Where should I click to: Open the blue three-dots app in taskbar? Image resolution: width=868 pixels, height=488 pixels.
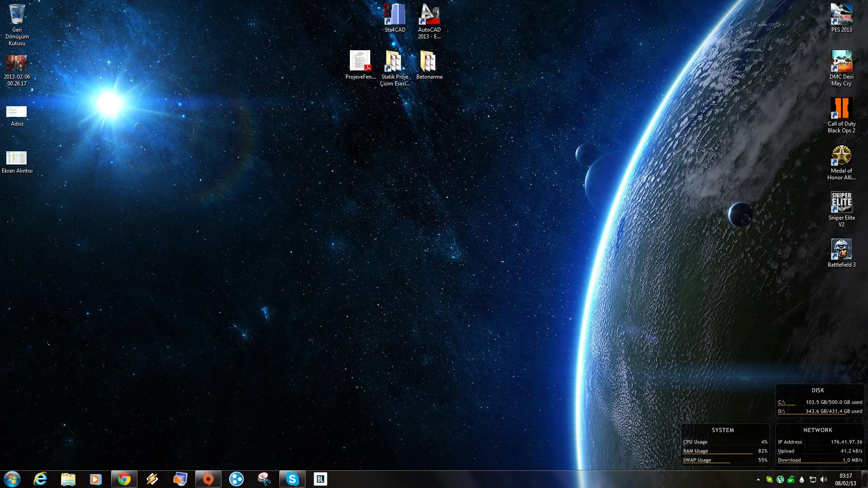[x=236, y=479]
